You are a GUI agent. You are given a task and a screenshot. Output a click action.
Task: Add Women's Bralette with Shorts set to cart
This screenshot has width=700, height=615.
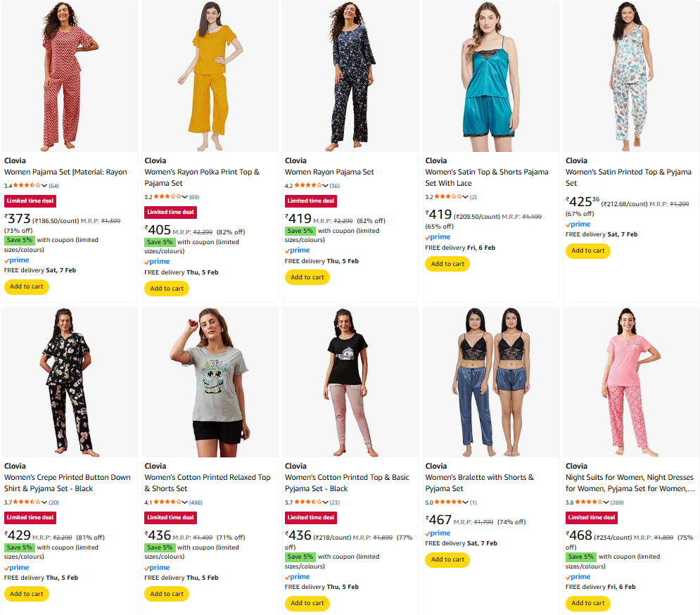[447, 559]
